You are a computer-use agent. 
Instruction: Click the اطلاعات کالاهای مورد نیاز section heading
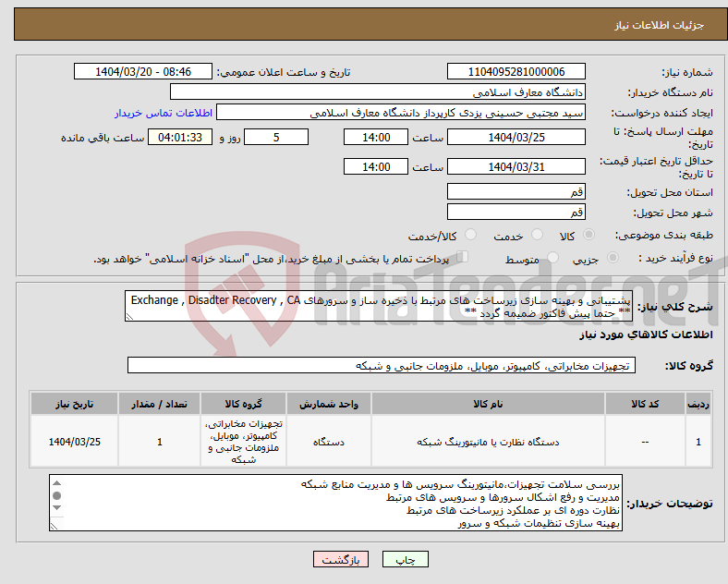click(647, 335)
